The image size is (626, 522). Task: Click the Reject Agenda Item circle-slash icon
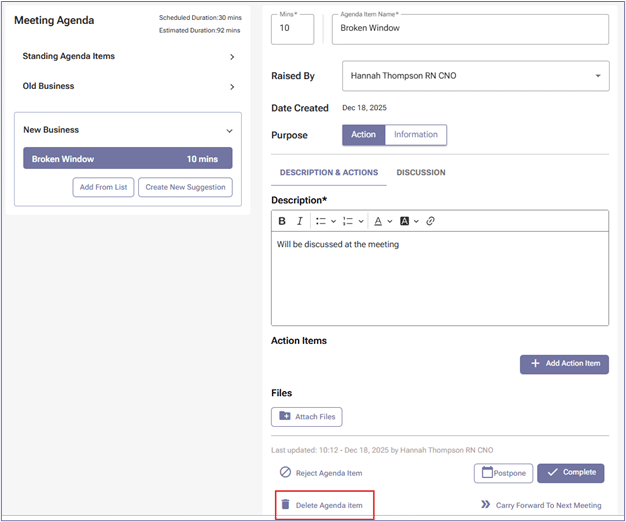click(285, 473)
